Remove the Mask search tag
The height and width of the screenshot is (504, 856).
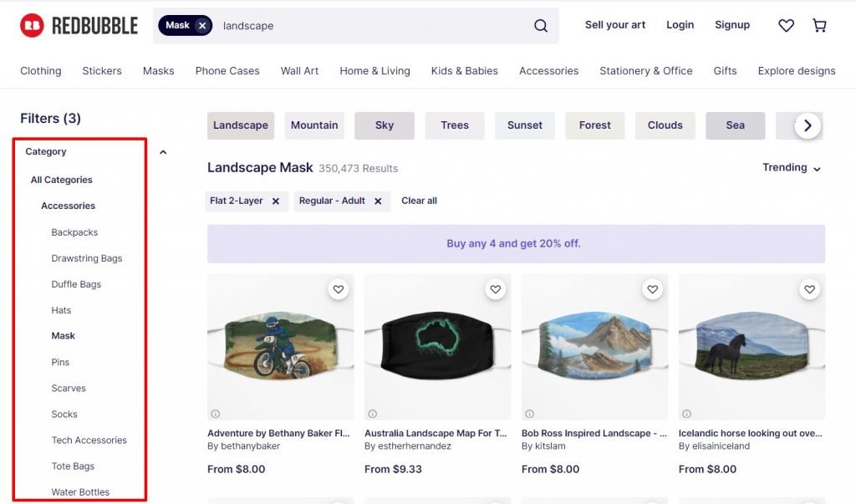coord(202,26)
